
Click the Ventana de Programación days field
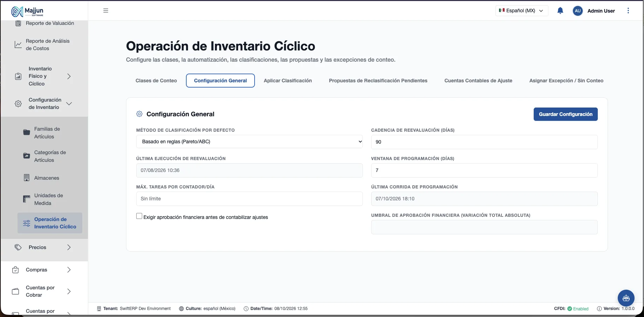(484, 170)
